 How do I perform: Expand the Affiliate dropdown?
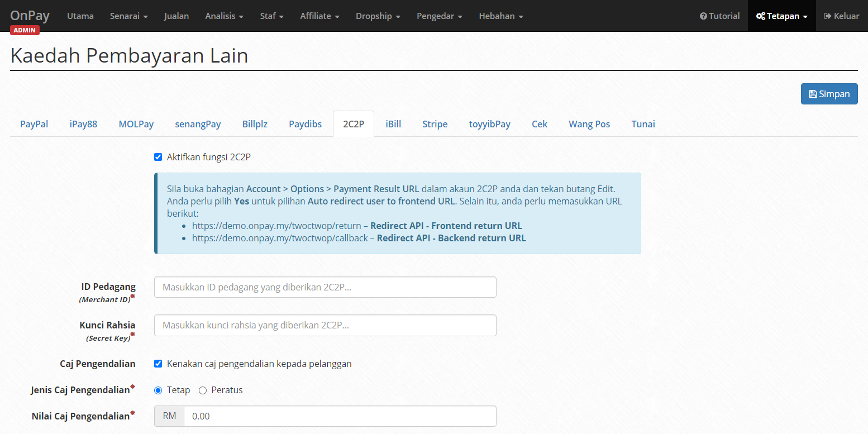pos(319,16)
